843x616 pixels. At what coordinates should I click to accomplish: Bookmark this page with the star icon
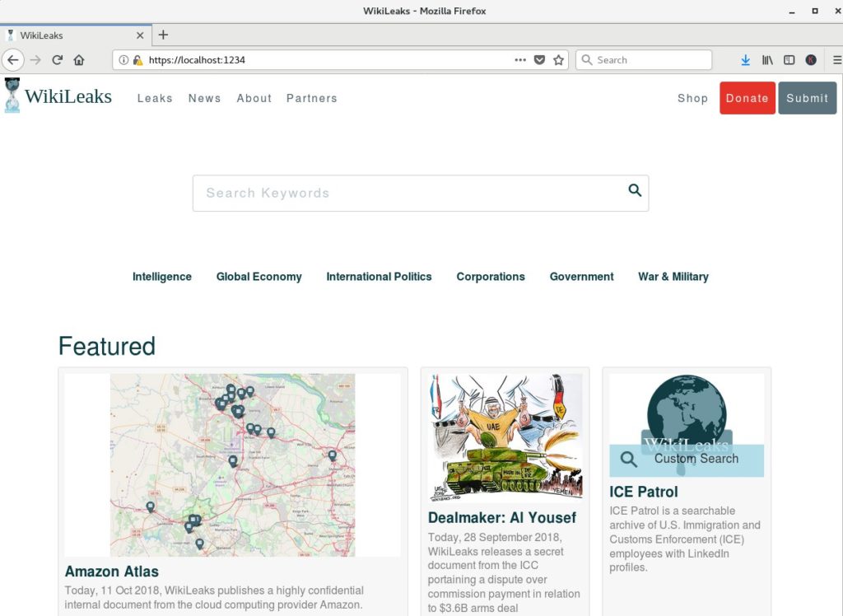pyautogui.click(x=559, y=60)
